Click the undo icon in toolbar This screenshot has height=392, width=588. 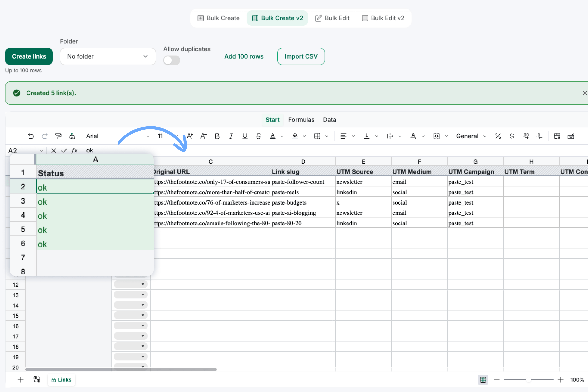(x=31, y=136)
